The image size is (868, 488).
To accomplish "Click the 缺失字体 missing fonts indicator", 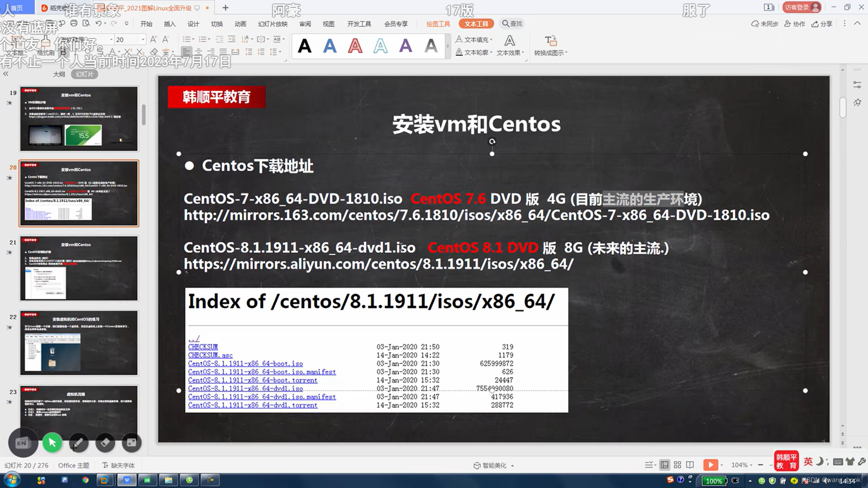I will 118,465.
